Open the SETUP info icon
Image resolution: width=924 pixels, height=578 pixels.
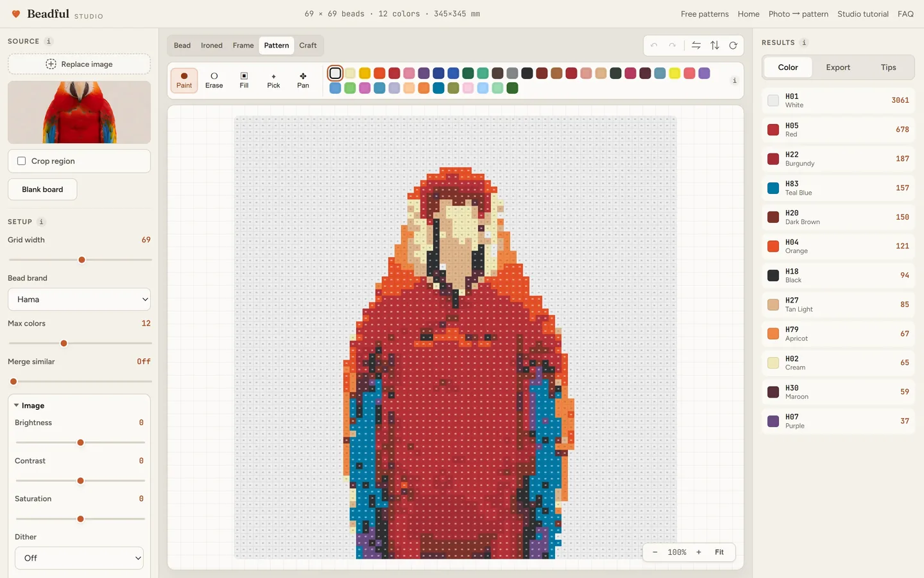coord(41,222)
